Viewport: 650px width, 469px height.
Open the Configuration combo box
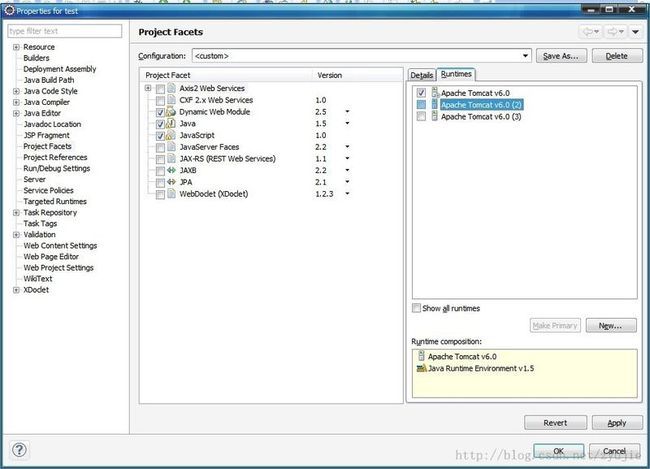pyautogui.click(x=361, y=56)
